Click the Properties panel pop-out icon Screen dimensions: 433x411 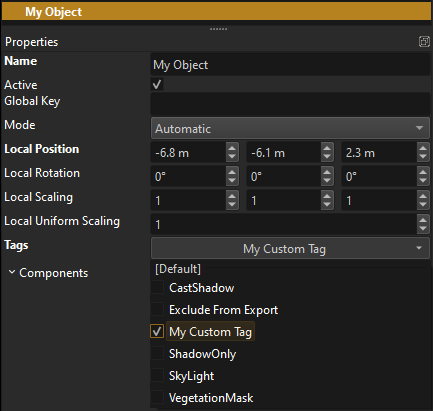(x=424, y=42)
